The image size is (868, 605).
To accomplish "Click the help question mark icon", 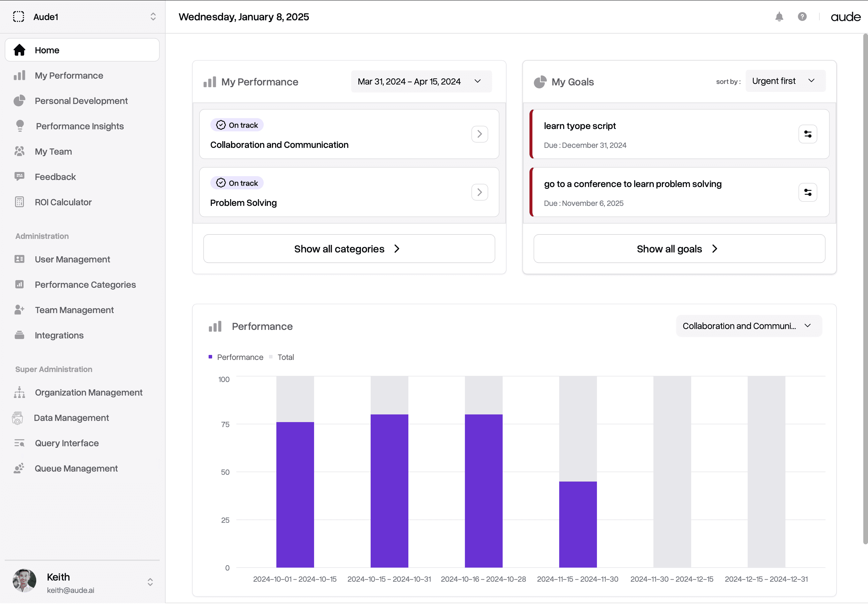I will pos(802,16).
